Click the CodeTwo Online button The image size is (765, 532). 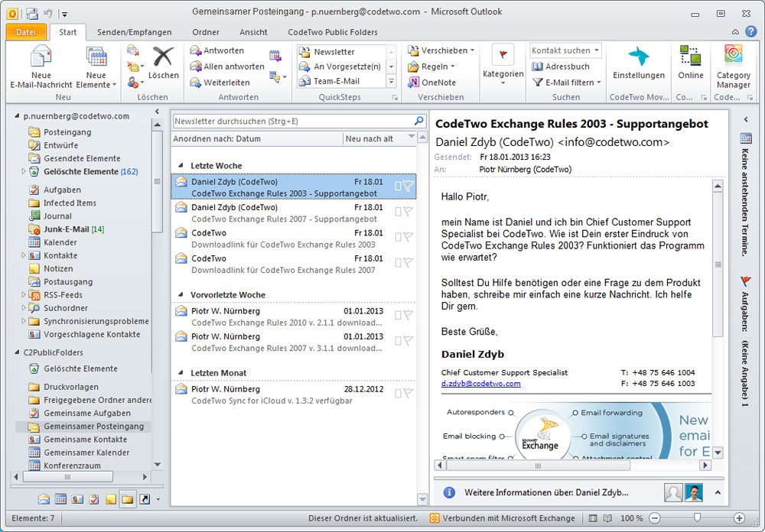coord(690,63)
